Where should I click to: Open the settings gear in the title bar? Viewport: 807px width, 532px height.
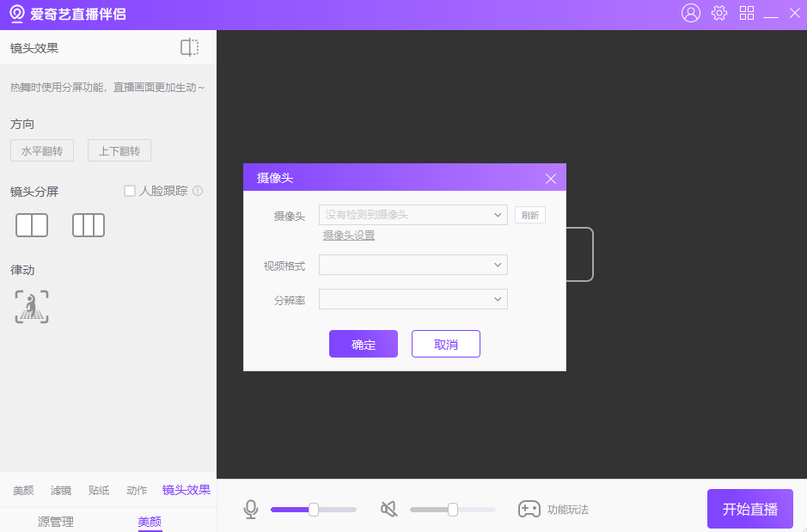pos(718,13)
